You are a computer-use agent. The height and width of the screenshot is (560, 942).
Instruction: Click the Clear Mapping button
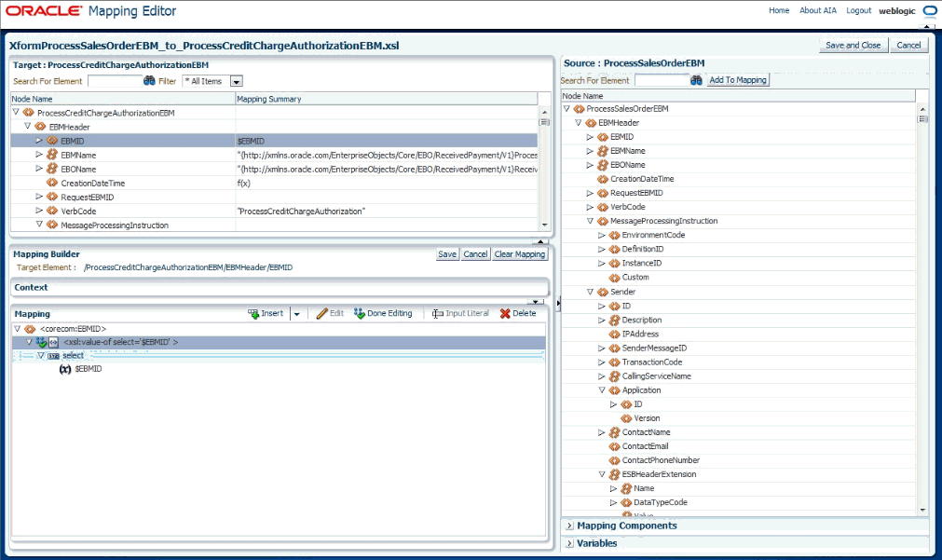point(520,254)
